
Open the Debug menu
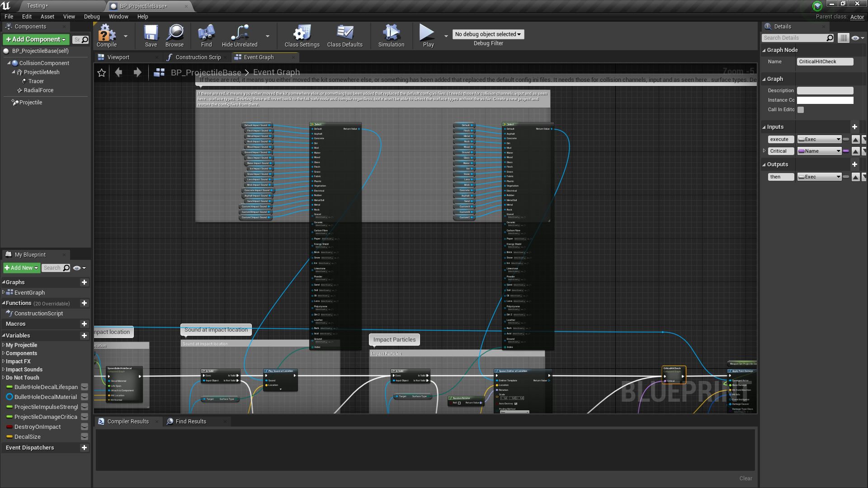point(92,17)
